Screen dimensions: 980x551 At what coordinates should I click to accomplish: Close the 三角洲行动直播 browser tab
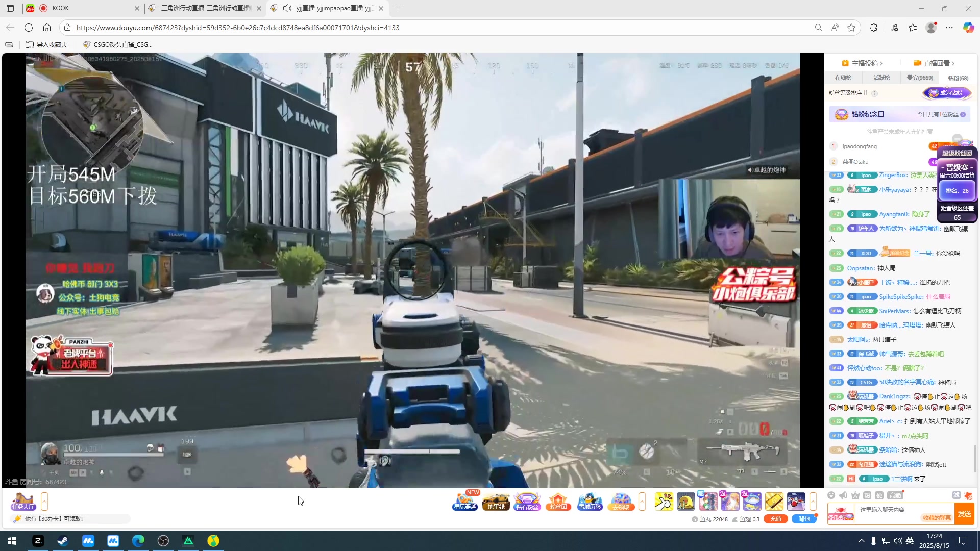(259, 8)
